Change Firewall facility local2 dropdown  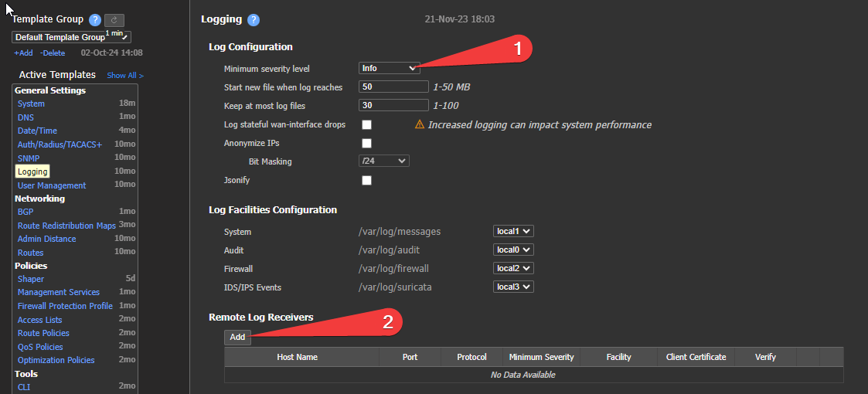click(513, 268)
